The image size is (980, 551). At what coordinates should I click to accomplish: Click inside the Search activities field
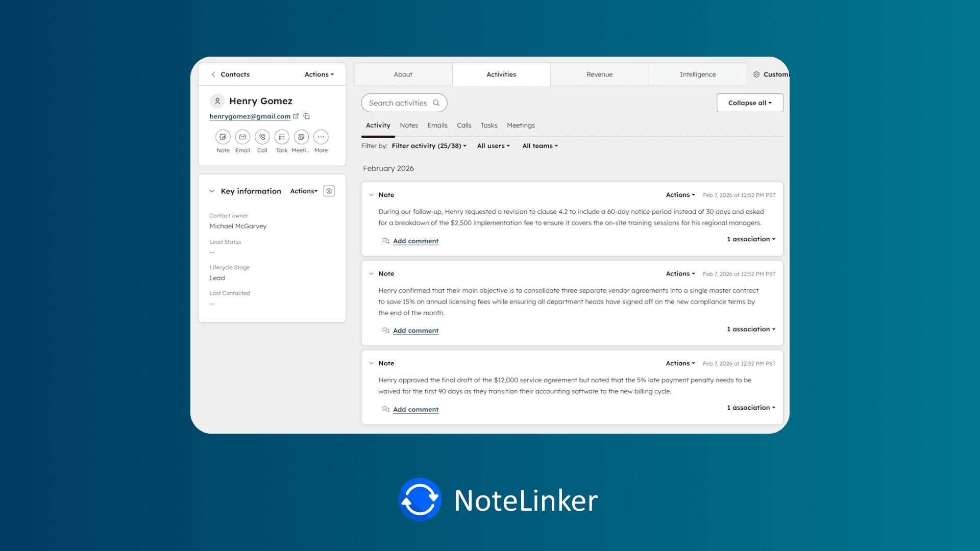pyautogui.click(x=398, y=103)
